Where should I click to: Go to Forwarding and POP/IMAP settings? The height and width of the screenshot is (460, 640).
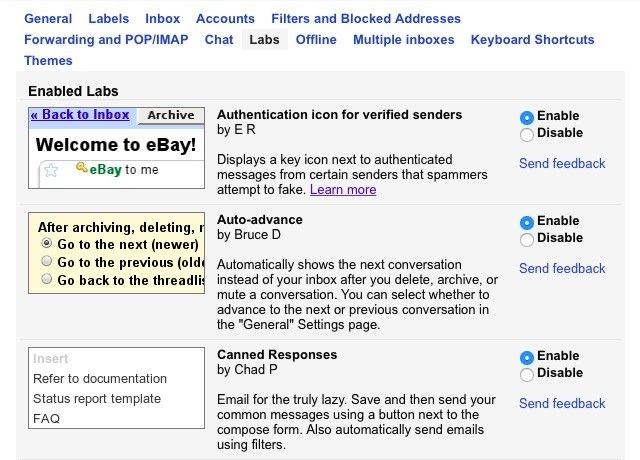[108, 40]
